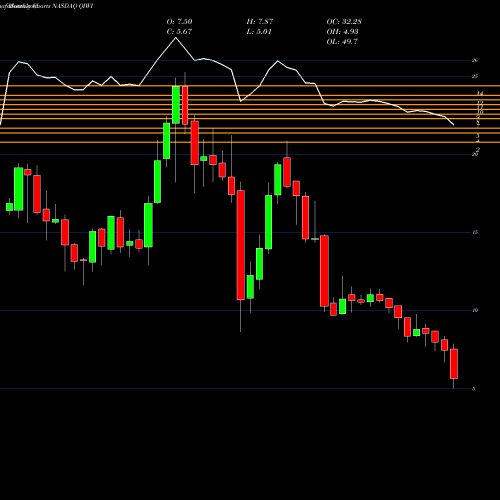Click the high value "H: 7.87"
The width and height of the screenshot is (500, 500).
[x=260, y=22]
